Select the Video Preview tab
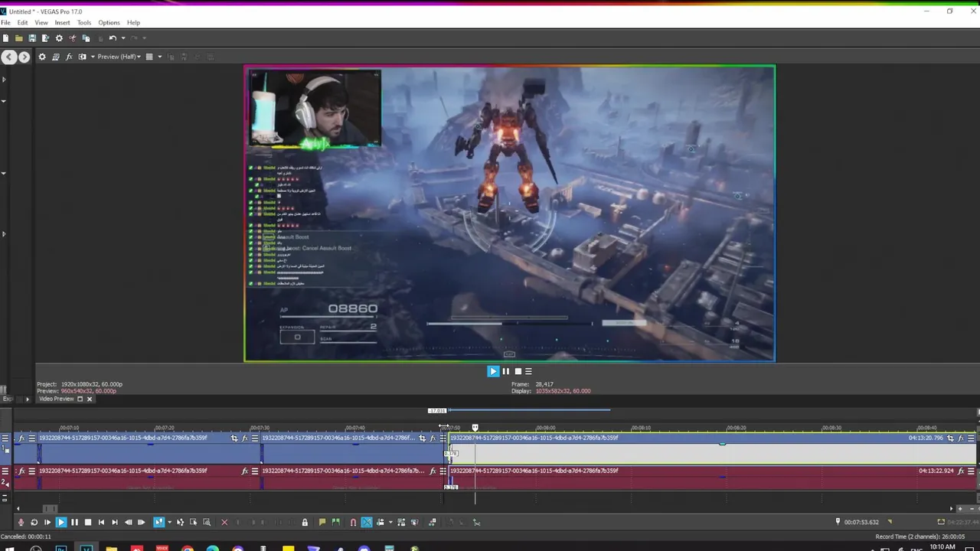 (x=57, y=399)
